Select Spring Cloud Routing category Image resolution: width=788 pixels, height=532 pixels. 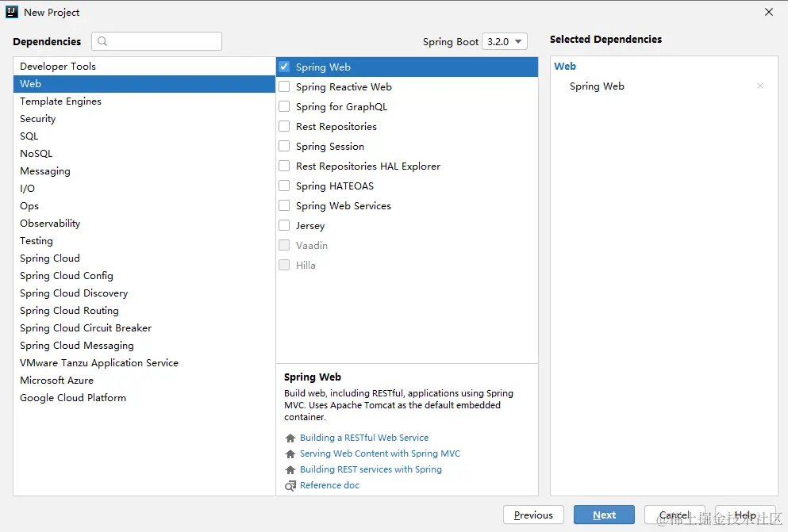(x=144, y=311)
